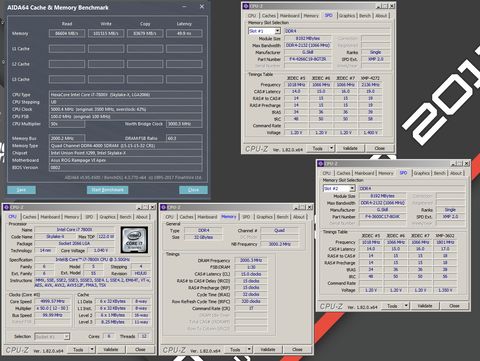
Task: Click XMP-3602 column header in Slot #2 window
Action: coord(445,236)
